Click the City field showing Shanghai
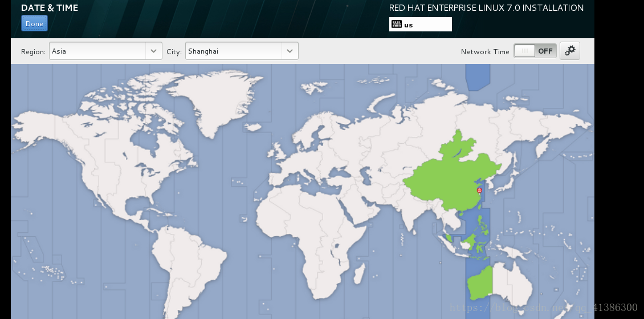This screenshot has width=644, height=319. coord(242,51)
